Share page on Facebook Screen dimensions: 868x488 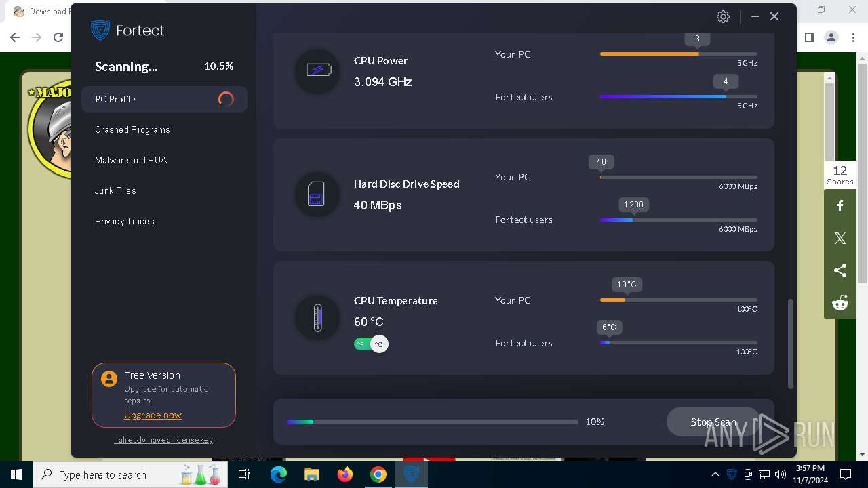coord(840,205)
